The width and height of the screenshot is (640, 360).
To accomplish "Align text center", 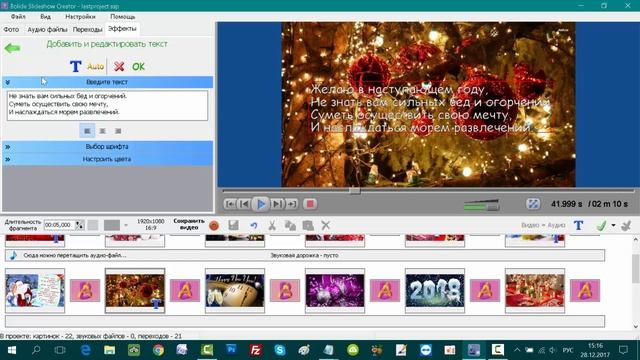I will pyautogui.click(x=102, y=131).
